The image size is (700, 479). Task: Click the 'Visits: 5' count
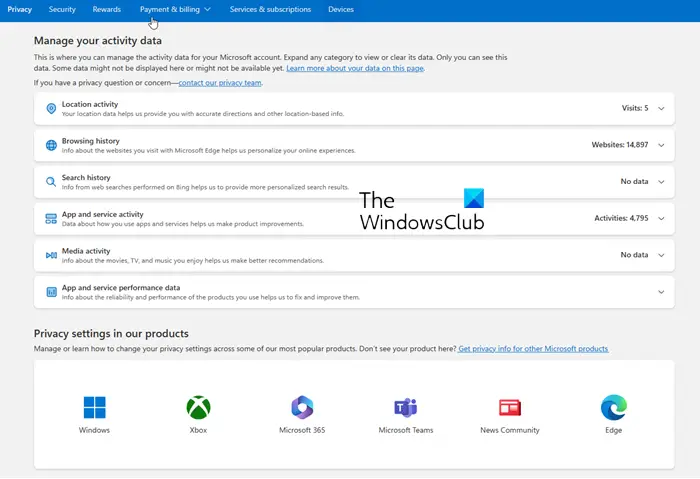(635, 108)
